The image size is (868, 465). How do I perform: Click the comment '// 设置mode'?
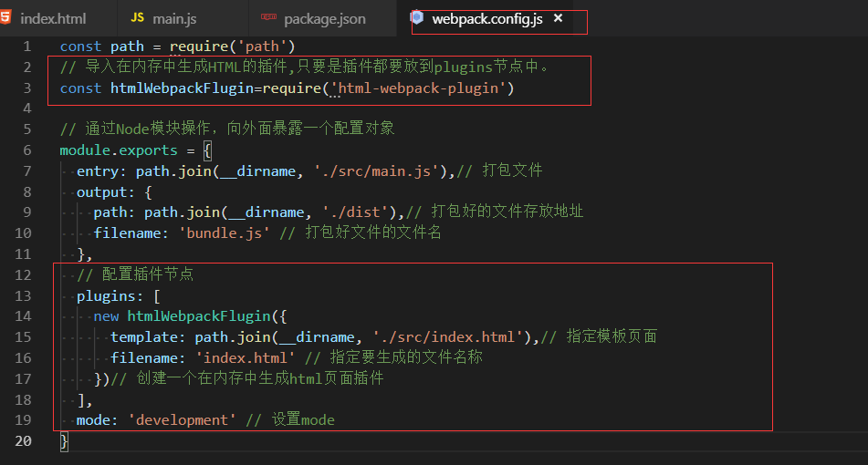pos(290,420)
